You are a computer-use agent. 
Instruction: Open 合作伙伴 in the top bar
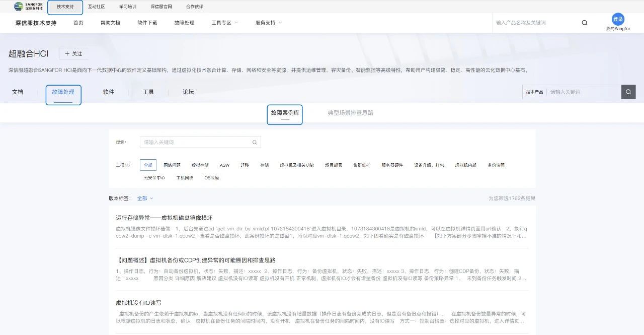pyautogui.click(x=195, y=7)
